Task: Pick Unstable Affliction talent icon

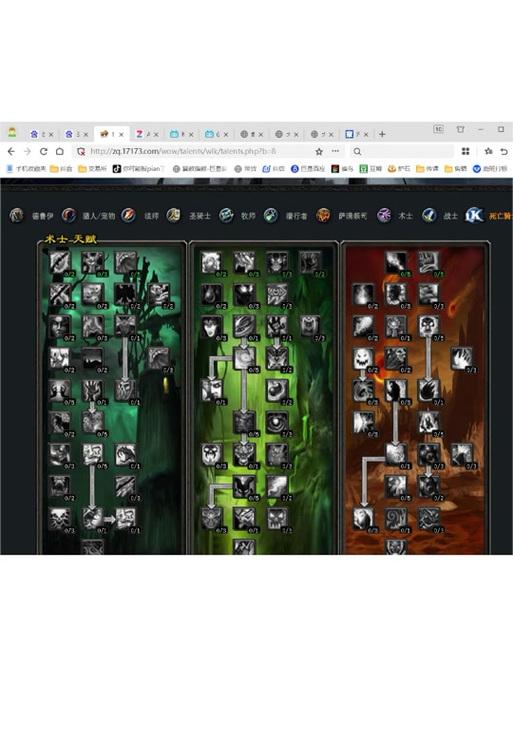Action: (93, 519)
